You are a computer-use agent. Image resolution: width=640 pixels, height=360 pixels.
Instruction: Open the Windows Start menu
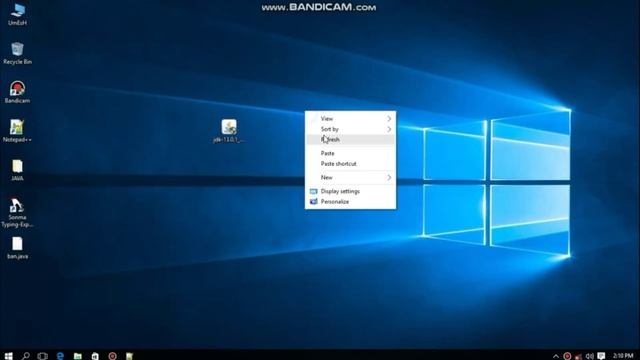coord(9,356)
